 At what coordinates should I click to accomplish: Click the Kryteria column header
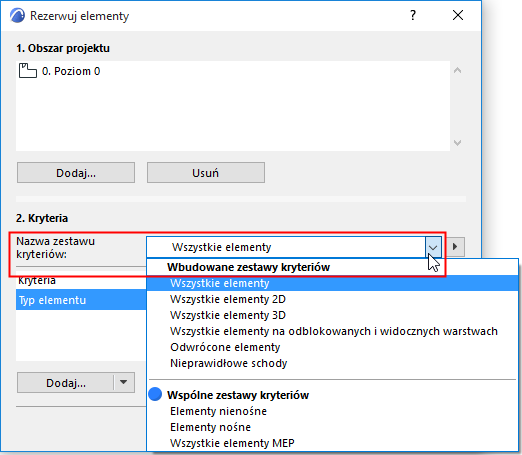click(81, 281)
